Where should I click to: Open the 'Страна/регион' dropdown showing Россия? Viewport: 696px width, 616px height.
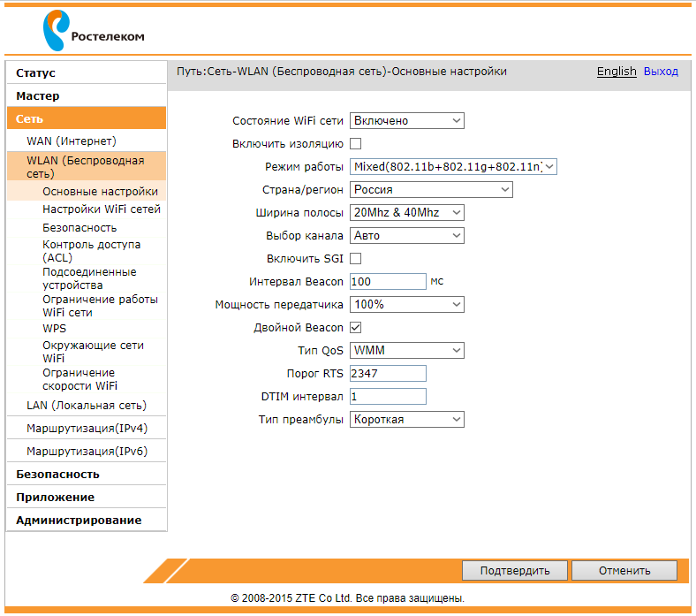(x=431, y=190)
